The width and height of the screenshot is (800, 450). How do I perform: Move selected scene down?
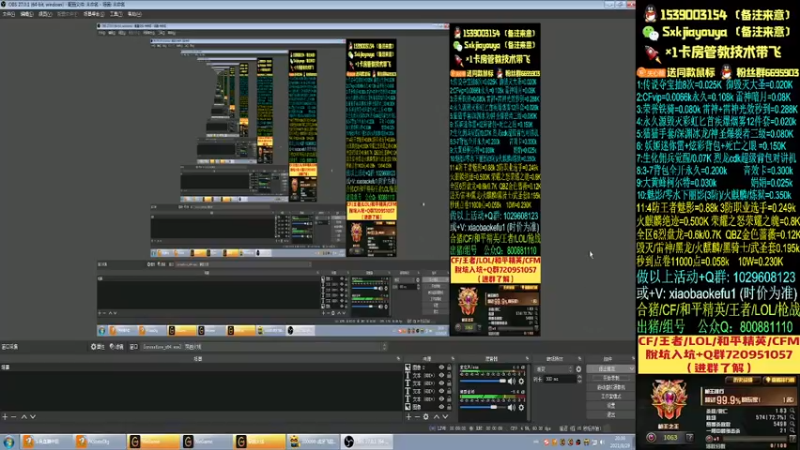click(x=33, y=417)
